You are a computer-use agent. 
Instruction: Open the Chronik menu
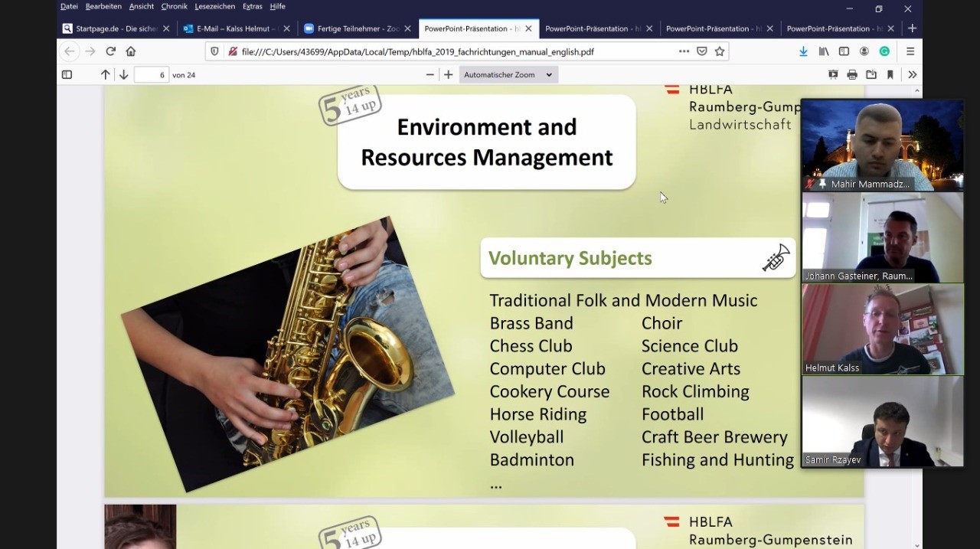174,6
